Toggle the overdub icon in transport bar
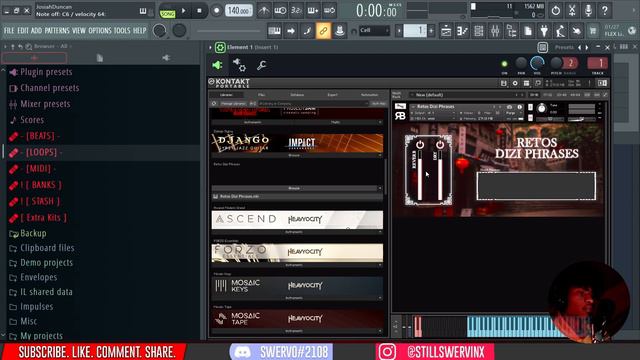This screenshot has width=640, height=360. 313,10
